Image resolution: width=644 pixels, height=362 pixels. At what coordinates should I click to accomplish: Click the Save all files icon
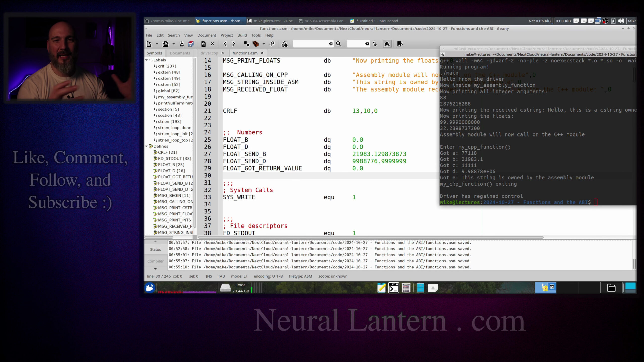tap(191, 44)
